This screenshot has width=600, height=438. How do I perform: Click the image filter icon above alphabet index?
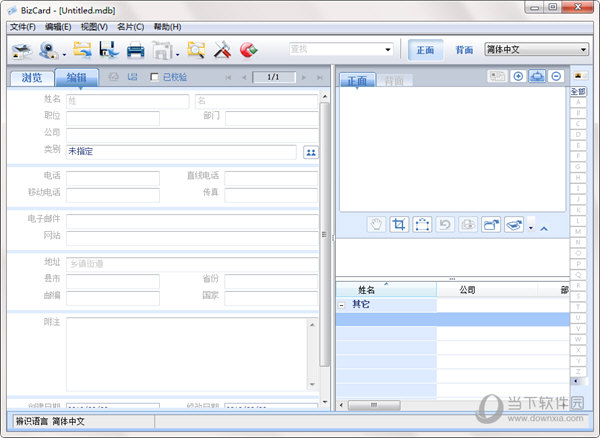click(x=578, y=76)
